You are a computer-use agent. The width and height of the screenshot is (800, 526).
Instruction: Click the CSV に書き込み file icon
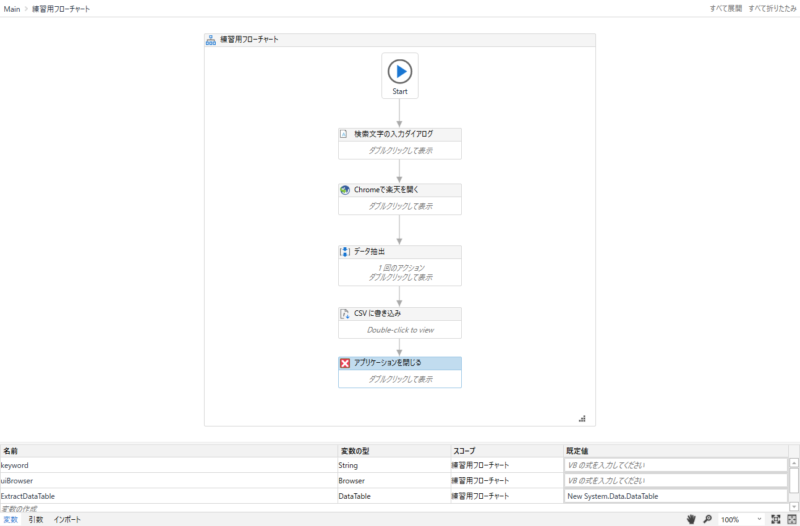345,314
